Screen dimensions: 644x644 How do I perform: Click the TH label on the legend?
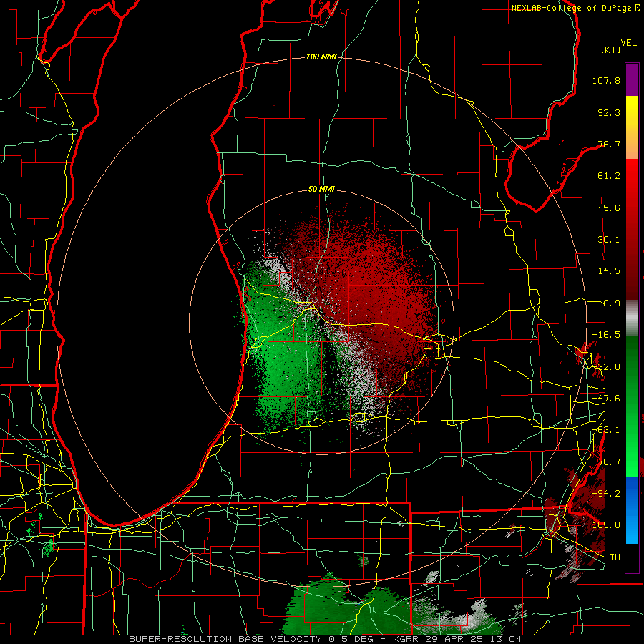(615, 557)
